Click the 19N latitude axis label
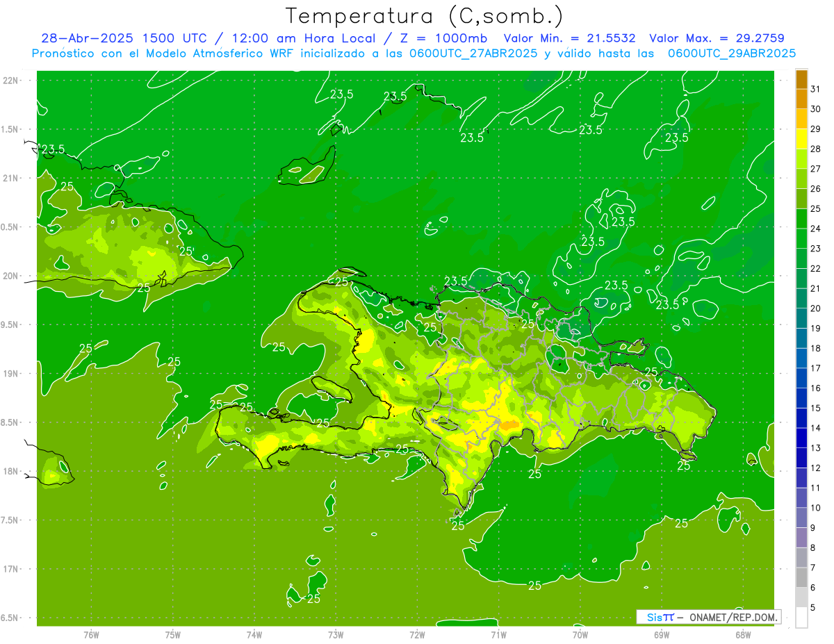The width and height of the screenshot is (834, 644). click(10, 373)
